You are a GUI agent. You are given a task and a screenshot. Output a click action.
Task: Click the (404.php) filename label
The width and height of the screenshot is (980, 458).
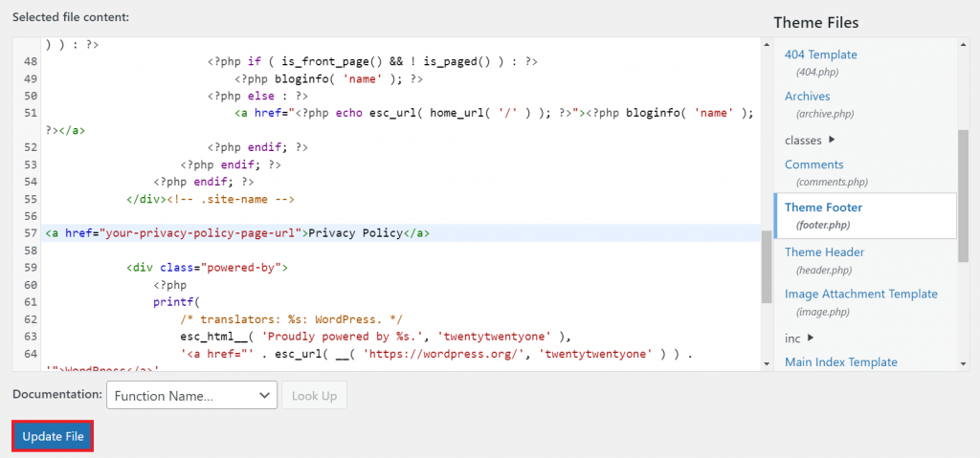coord(817,72)
